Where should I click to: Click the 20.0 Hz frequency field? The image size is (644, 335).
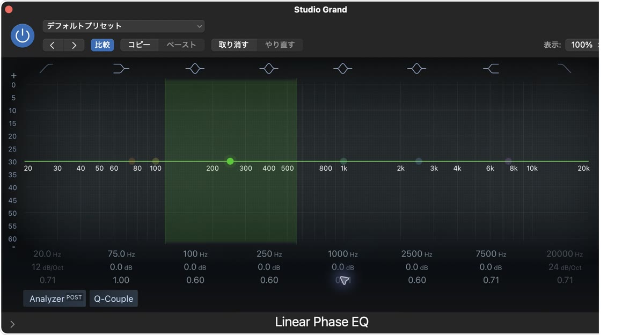pos(47,254)
